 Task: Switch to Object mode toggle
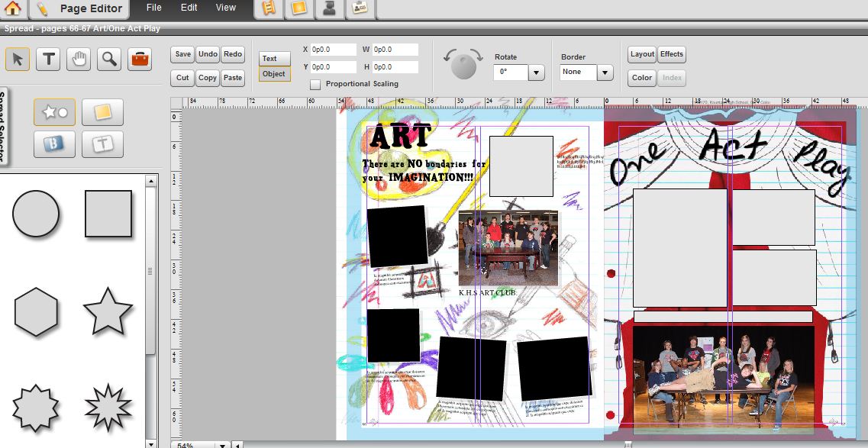point(275,74)
